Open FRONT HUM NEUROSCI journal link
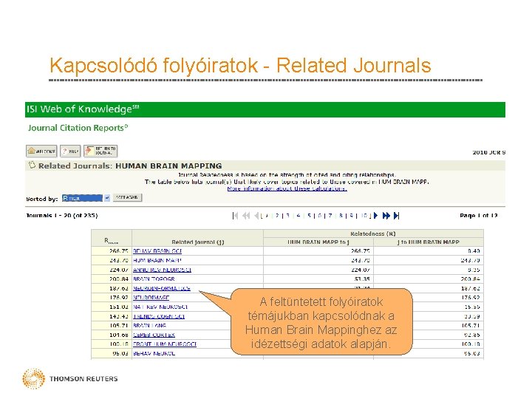The image size is (532, 399). 165,344
